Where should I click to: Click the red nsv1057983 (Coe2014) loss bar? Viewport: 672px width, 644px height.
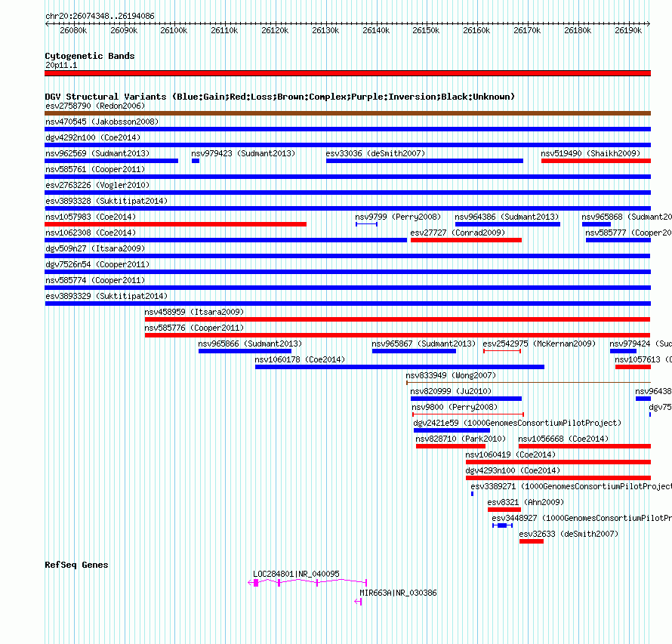(x=176, y=224)
